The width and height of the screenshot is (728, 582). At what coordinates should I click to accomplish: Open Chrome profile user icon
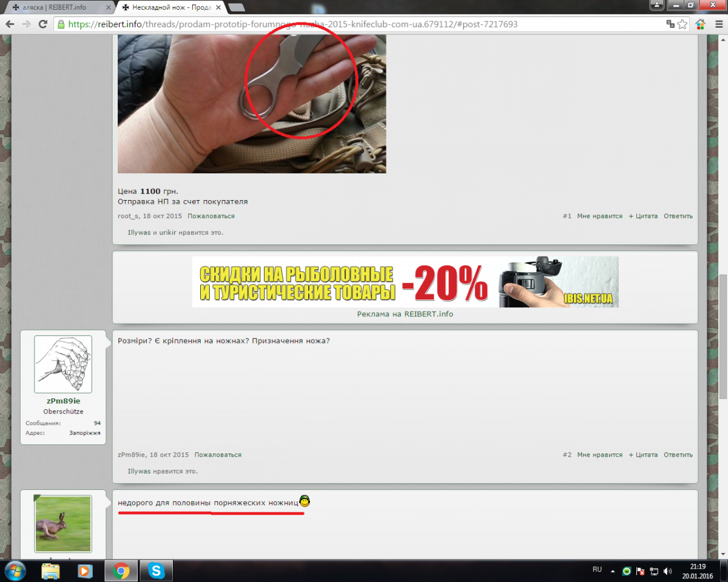click(658, 4)
